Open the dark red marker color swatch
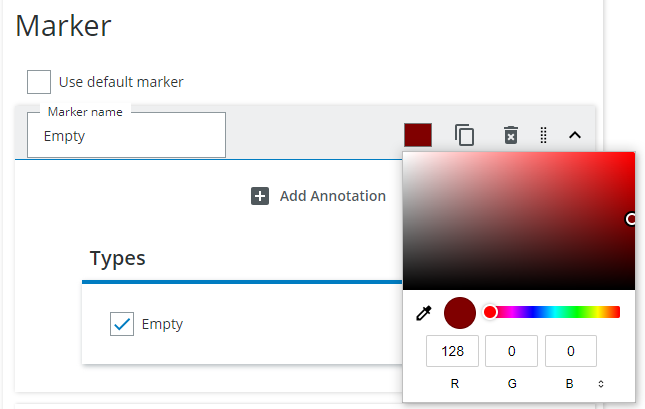The height and width of the screenshot is (409, 645). coord(418,135)
